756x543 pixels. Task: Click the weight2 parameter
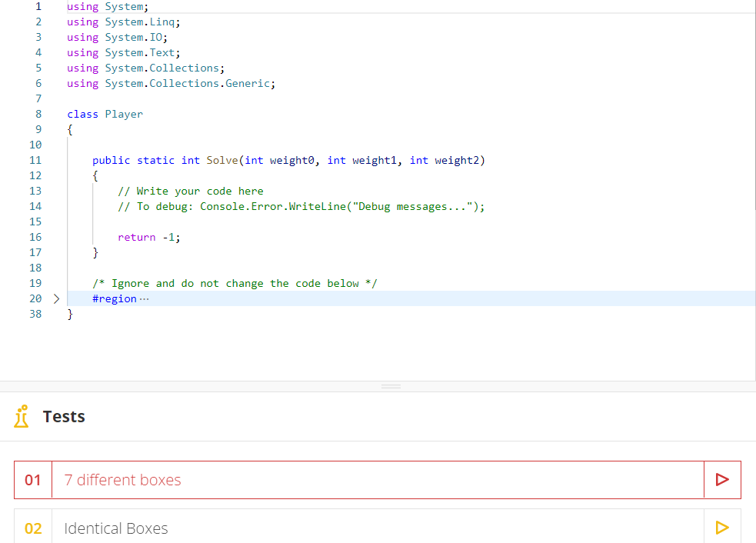(457, 160)
